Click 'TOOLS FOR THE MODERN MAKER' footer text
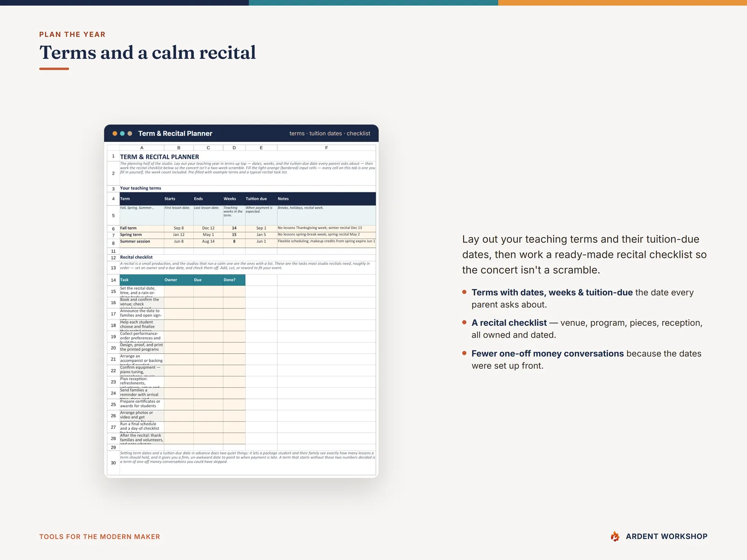The height and width of the screenshot is (560, 747). 99,537
